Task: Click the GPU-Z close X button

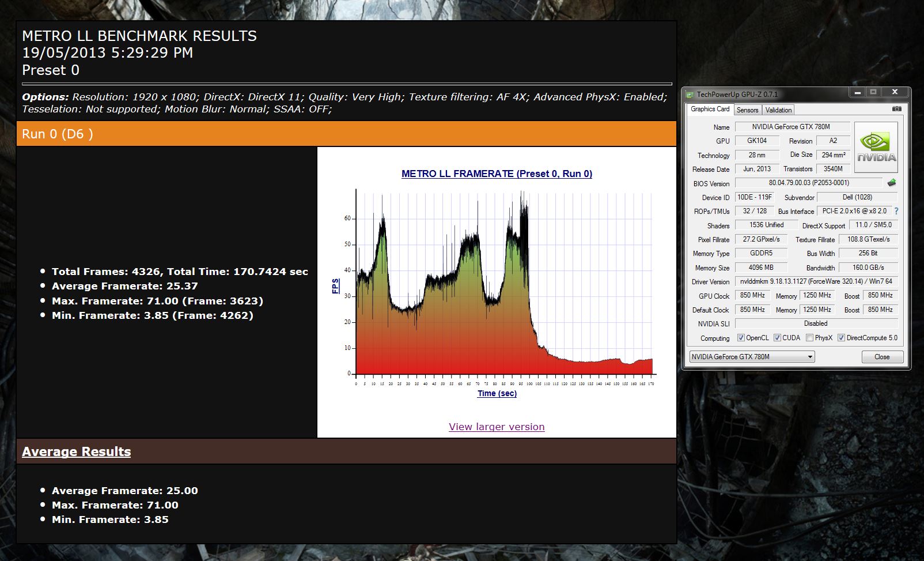Action: pyautogui.click(x=895, y=92)
